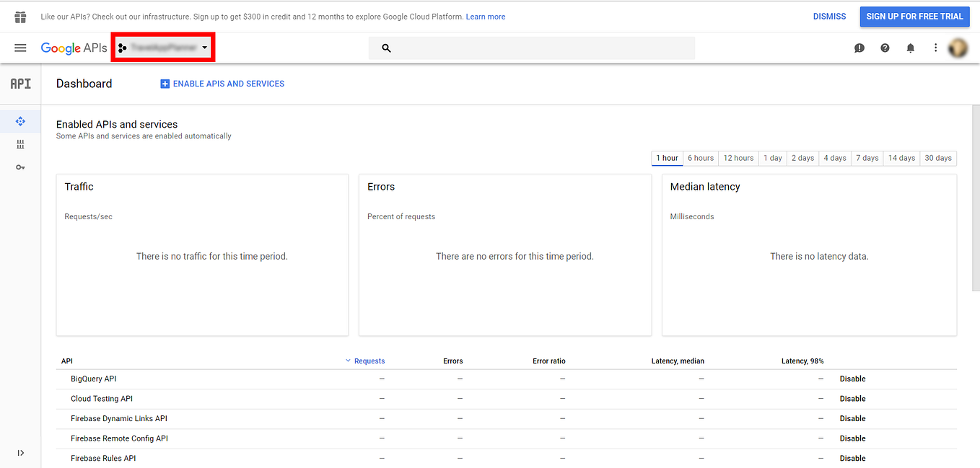Open the help question mark icon
The image size is (980, 468).
coord(885,48)
